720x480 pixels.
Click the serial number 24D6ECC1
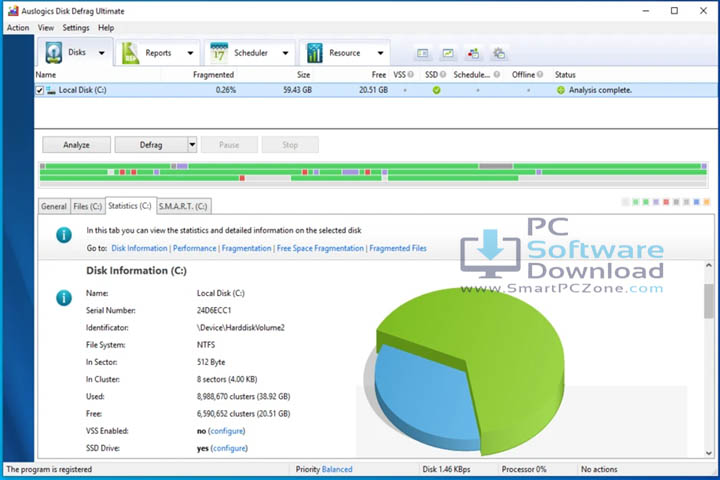pyautogui.click(x=214, y=311)
